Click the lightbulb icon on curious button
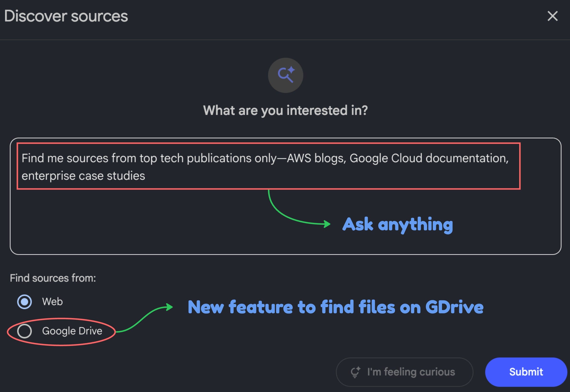 click(355, 372)
